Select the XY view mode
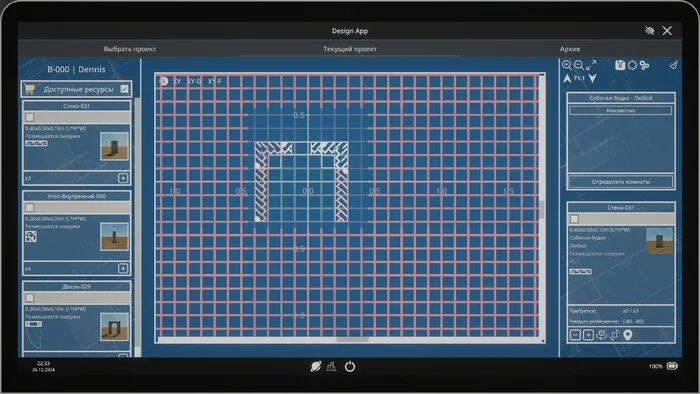The width and height of the screenshot is (700, 394). [177, 81]
